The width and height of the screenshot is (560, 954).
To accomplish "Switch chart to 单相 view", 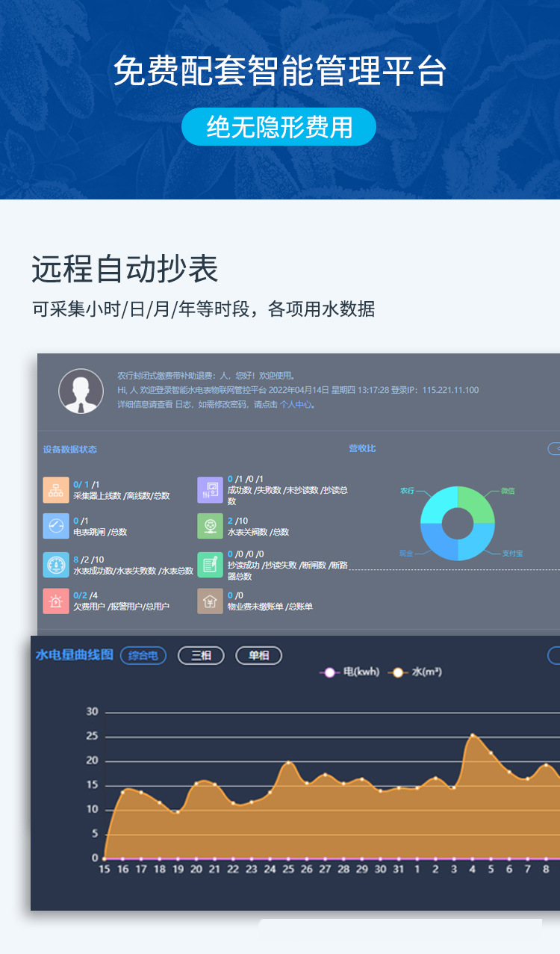I will (258, 656).
